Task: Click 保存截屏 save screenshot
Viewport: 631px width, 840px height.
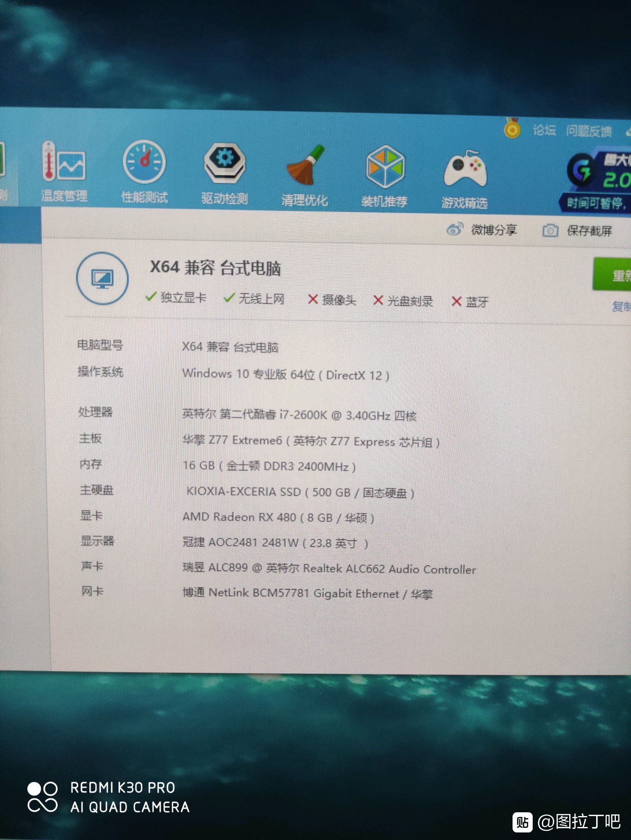Action: [589, 231]
